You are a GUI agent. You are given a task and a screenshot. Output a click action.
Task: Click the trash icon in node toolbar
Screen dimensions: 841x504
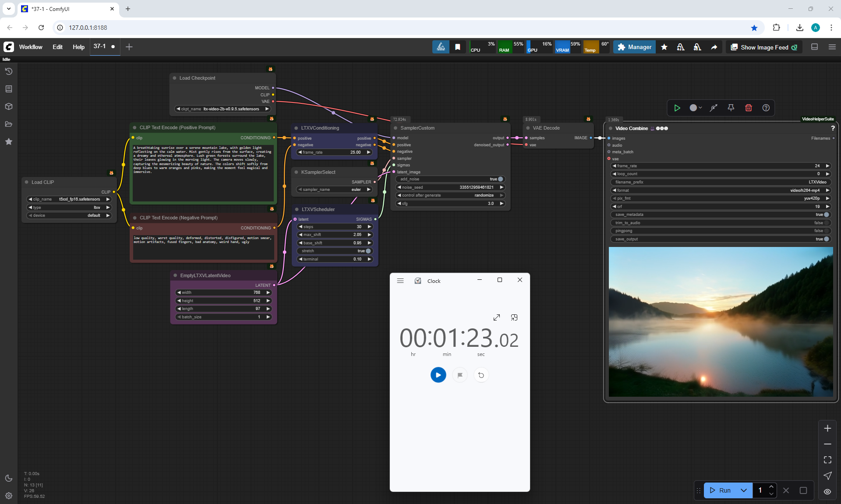pyautogui.click(x=749, y=108)
